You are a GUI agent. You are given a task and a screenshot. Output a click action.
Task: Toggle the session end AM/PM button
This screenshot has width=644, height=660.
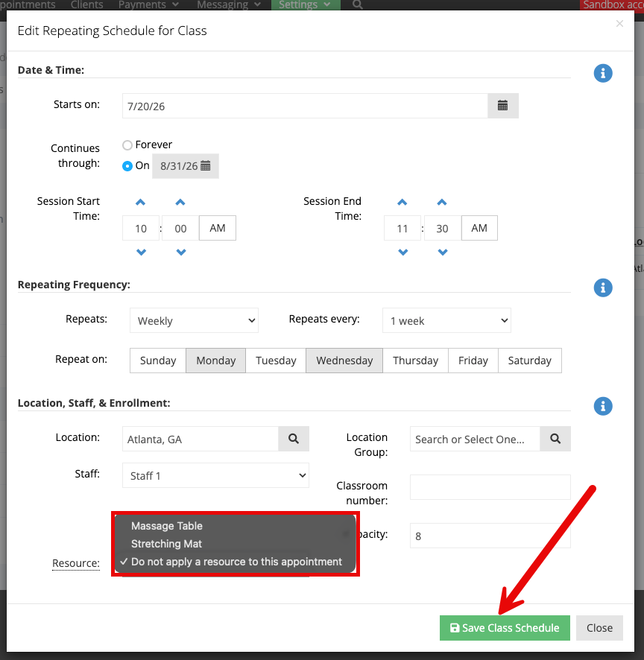click(479, 228)
